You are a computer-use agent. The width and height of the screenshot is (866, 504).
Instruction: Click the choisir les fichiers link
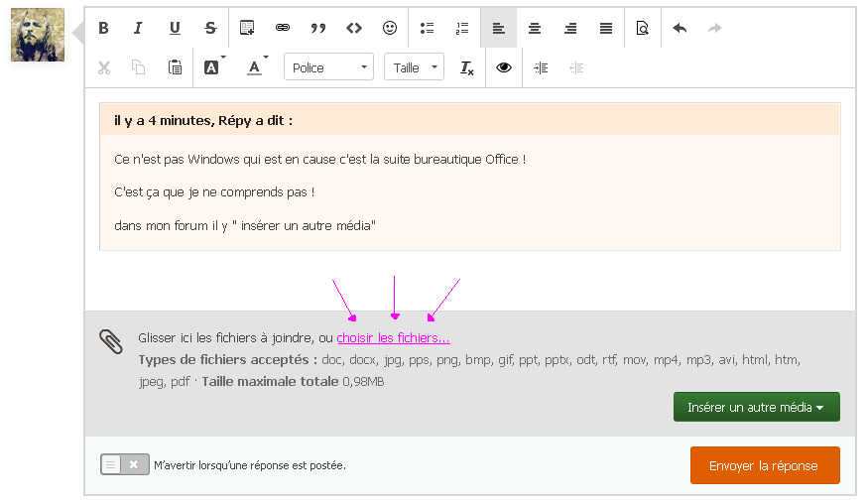[393, 338]
